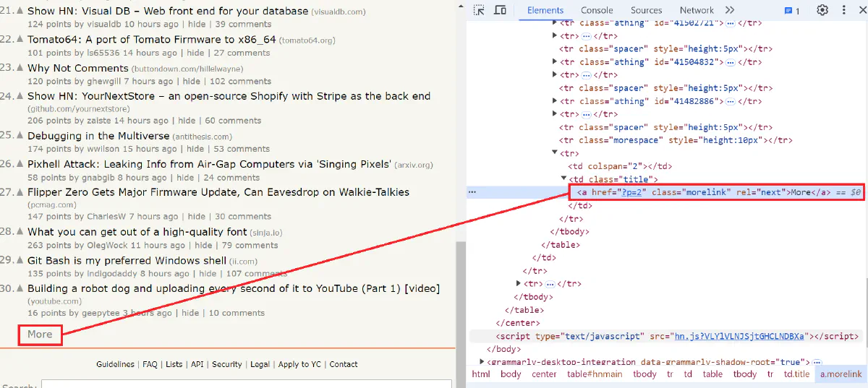This screenshot has width=868, height=388.
Task: Upvote the 'Why Not Comments' story
Action: (20, 69)
